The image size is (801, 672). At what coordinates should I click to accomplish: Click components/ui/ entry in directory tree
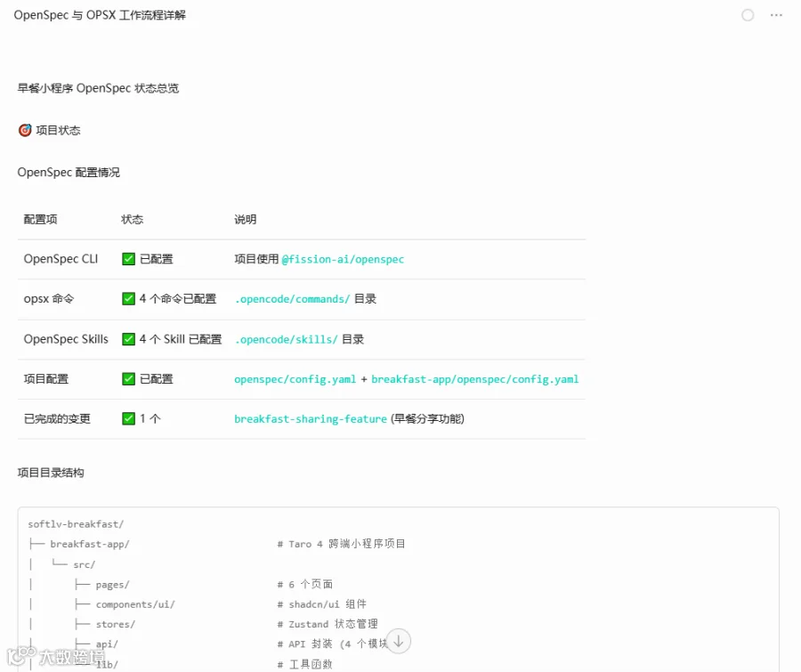pyautogui.click(x=135, y=604)
